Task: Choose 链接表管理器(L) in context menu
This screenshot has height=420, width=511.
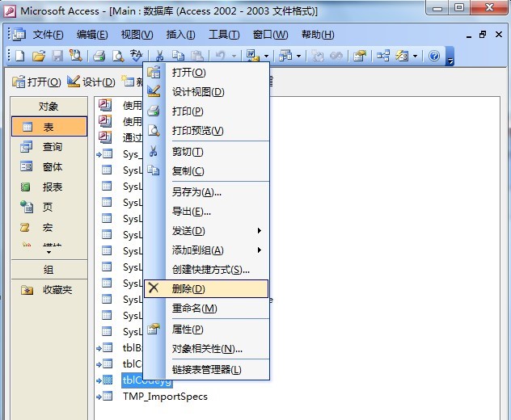Action: [206, 370]
